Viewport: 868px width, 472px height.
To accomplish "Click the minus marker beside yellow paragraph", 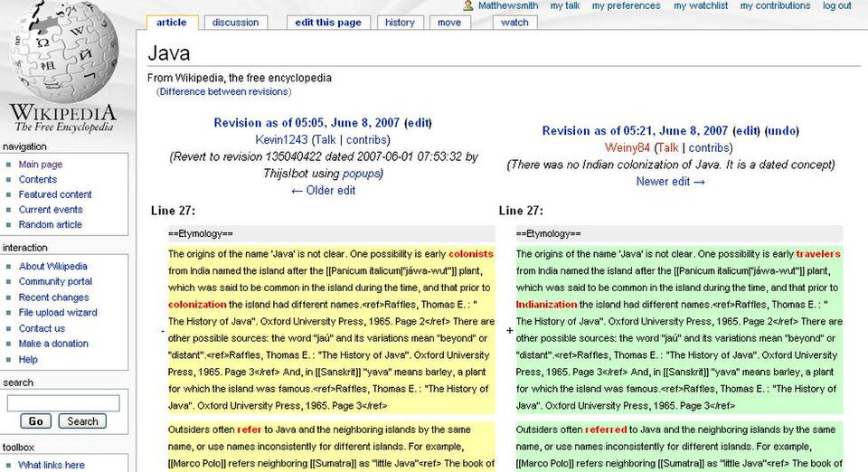I will pyautogui.click(x=163, y=331).
